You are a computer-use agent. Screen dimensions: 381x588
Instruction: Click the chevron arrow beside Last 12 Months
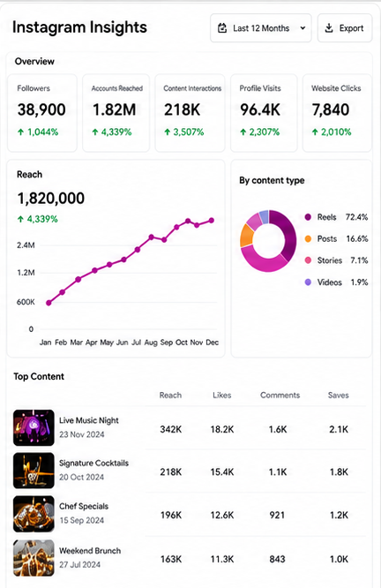(x=303, y=28)
